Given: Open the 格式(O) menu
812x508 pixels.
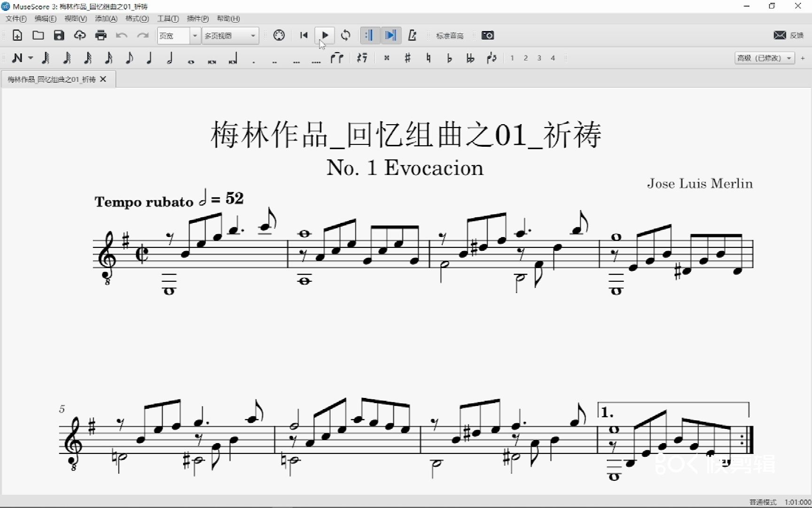Looking at the screenshot, I should click(137, 18).
